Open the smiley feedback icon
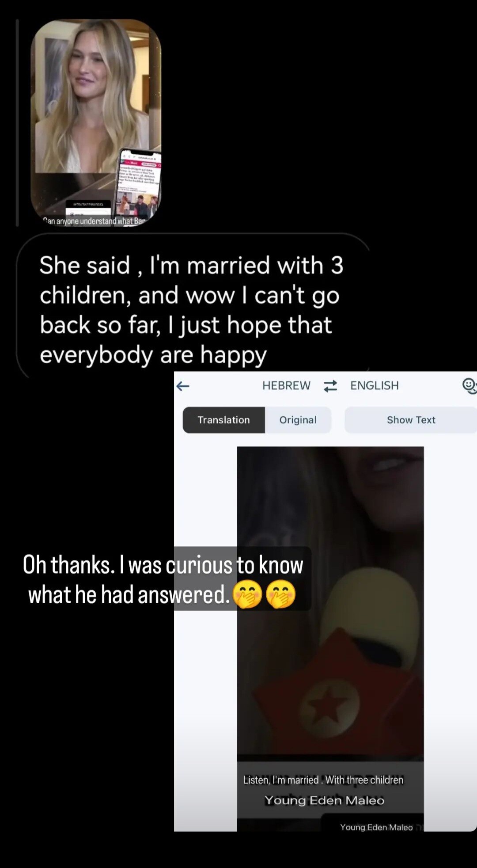This screenshot has height=868, width=477. [469, 386]
